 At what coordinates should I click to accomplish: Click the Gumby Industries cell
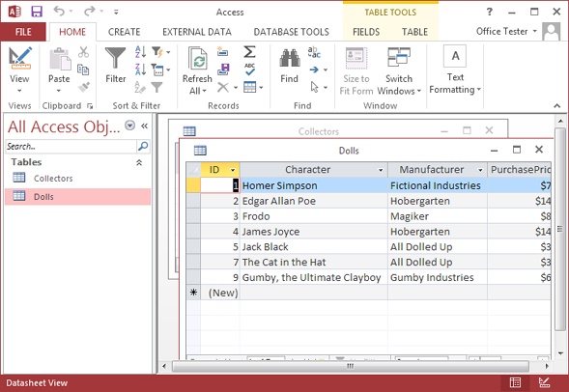(x=438, y=277)
